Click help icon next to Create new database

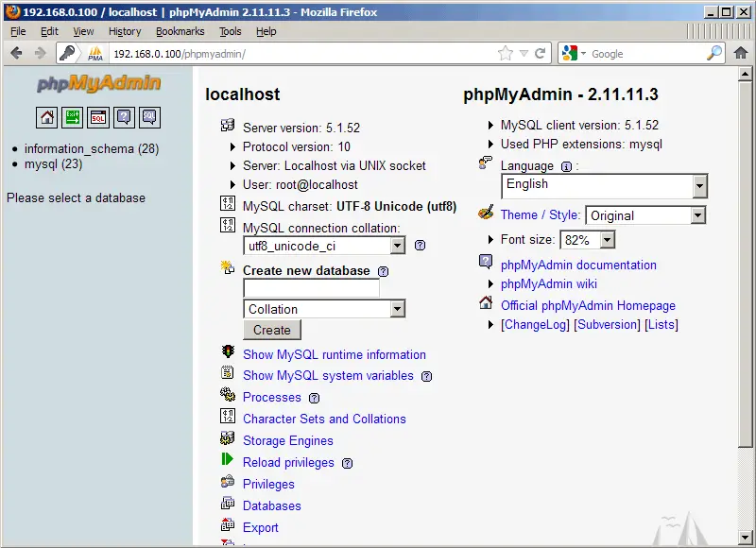tap(384, 271)
